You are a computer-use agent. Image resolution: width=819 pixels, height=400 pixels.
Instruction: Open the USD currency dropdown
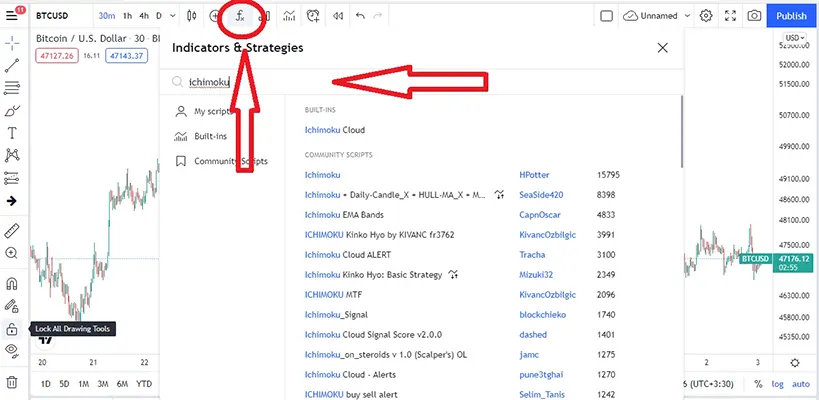(x=795, y=38)
